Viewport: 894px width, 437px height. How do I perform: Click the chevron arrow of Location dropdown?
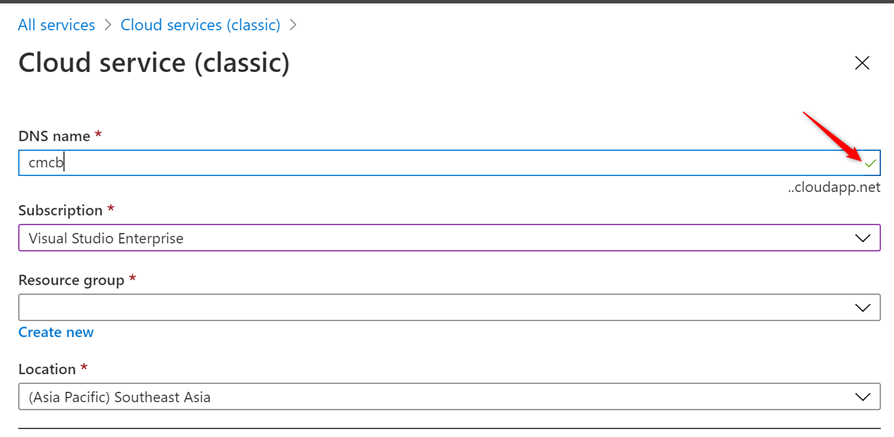click(862, 397)
